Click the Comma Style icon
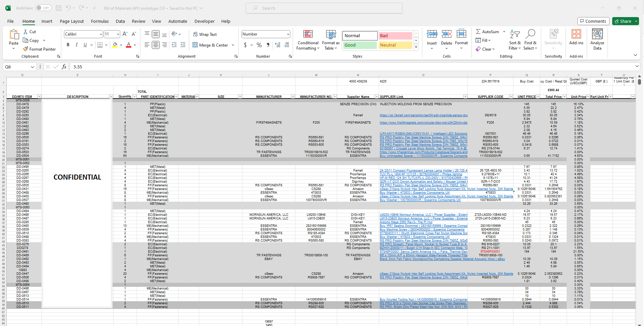 (x=268, y=45)
